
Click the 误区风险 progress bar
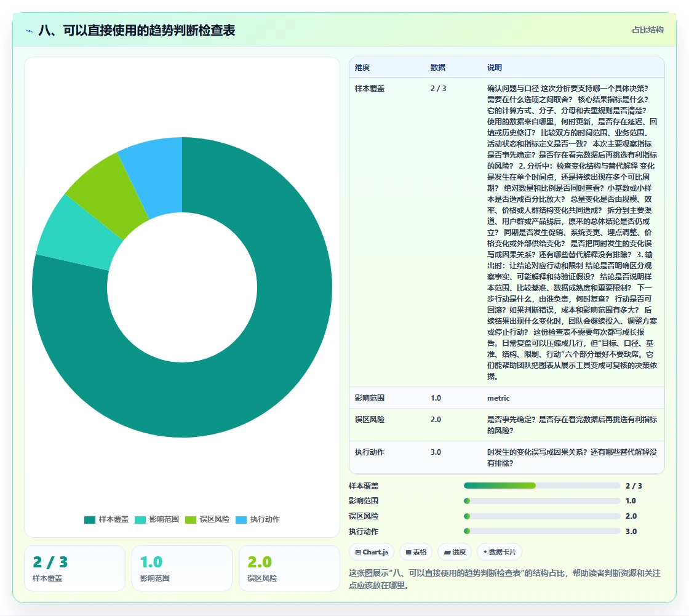[542, 516]
